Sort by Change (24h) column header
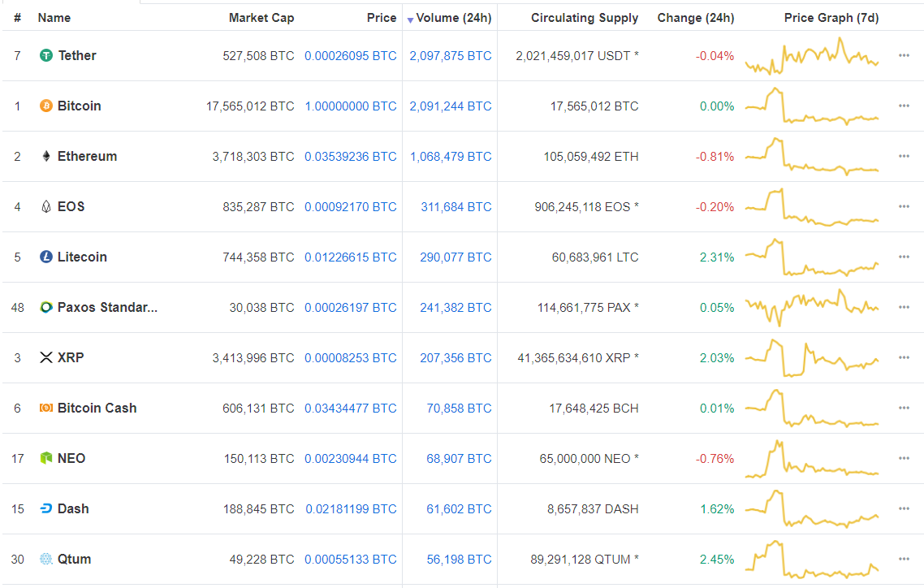The image size is (924, 588). point(695,18)
